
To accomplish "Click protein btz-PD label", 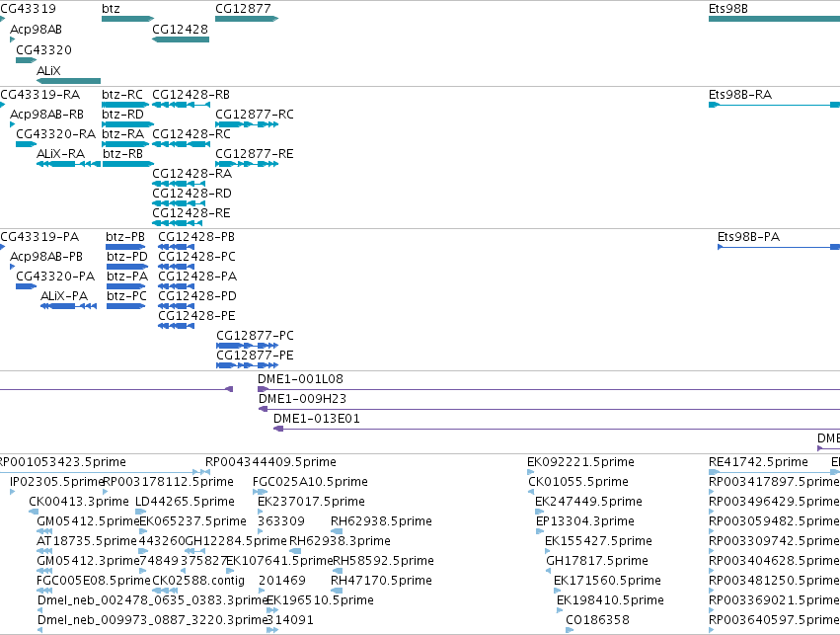I will (x=127, y=256).
